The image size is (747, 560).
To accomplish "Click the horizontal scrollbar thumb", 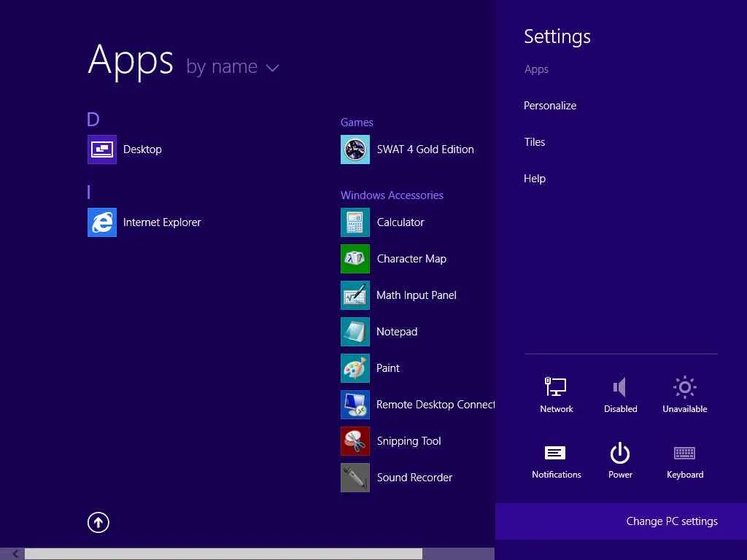I will point(223,554).
